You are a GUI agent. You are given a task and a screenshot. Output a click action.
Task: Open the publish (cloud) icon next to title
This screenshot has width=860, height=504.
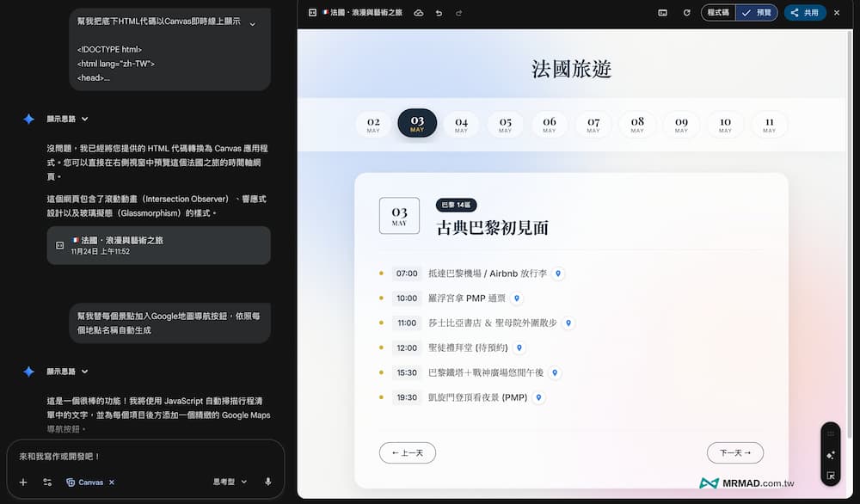419,12
